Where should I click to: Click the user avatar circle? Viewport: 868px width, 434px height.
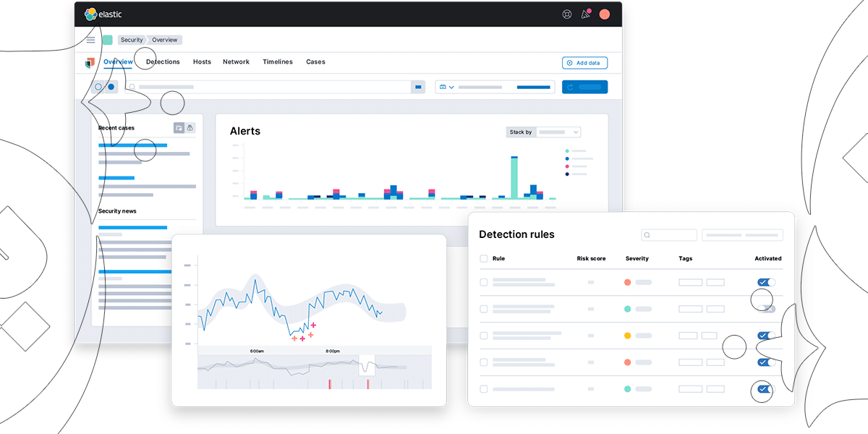point(605,14)
